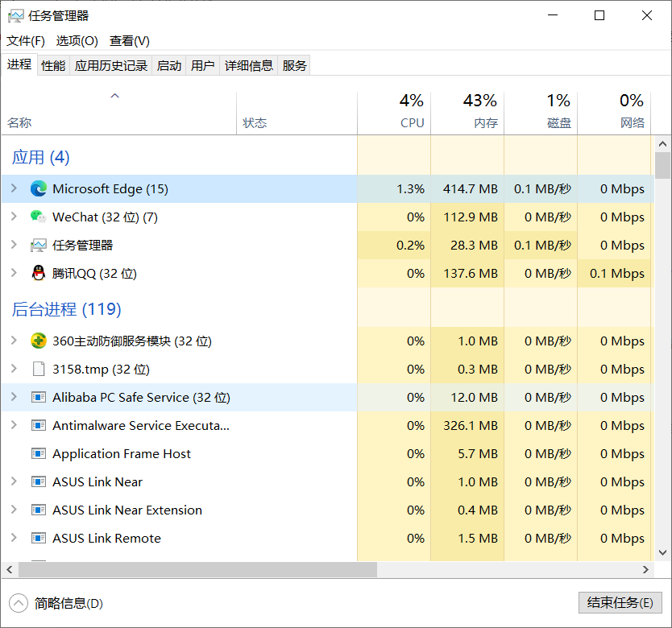Switch to the 服务 tab

tap(294, 65)
